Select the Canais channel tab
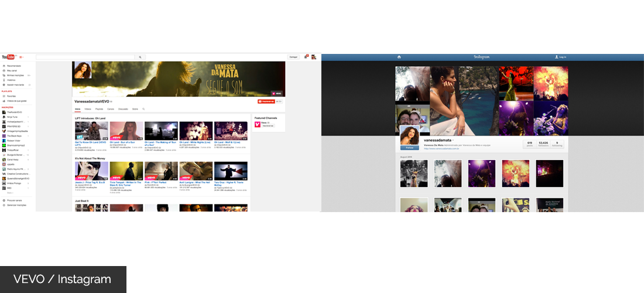Screen dimensions: 644x293 click(x=111, y=109)
